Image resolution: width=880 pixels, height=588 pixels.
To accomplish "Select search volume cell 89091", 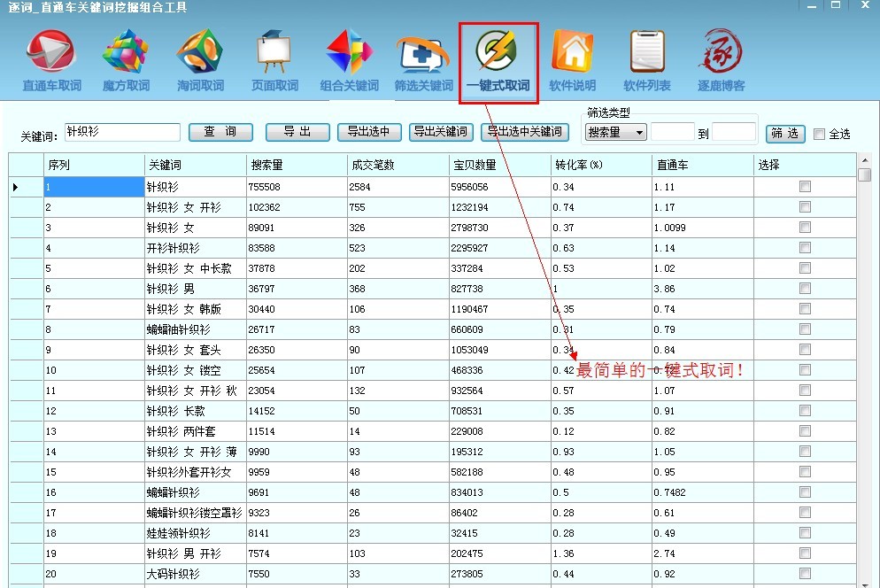I will coord(297,228).
